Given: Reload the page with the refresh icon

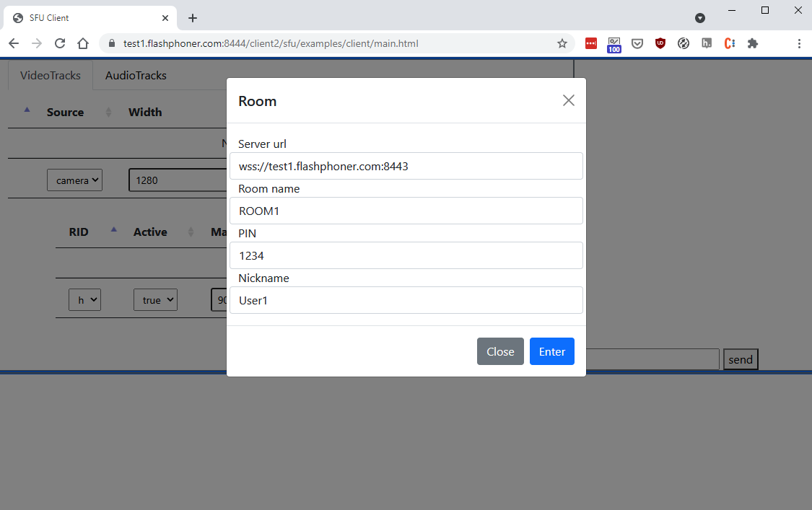Looking at the screenshot, I should click(x=60, y=43).
